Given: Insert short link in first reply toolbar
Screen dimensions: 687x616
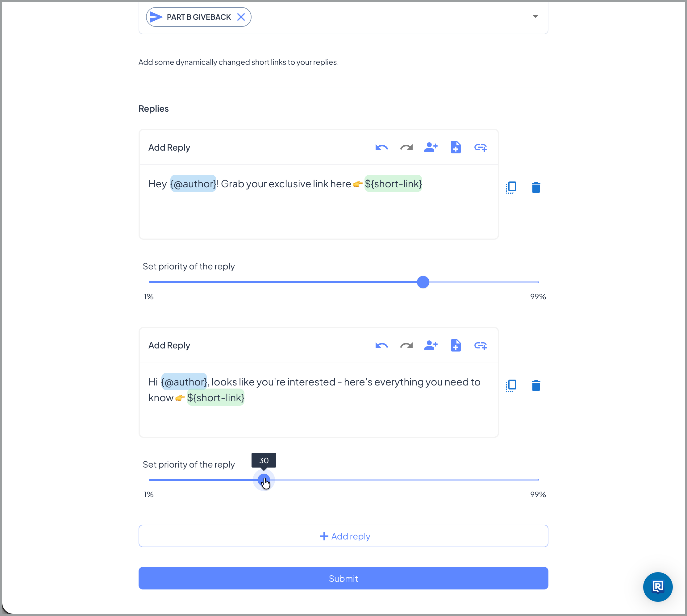Looking at the screenshot, I should [481, 148].
